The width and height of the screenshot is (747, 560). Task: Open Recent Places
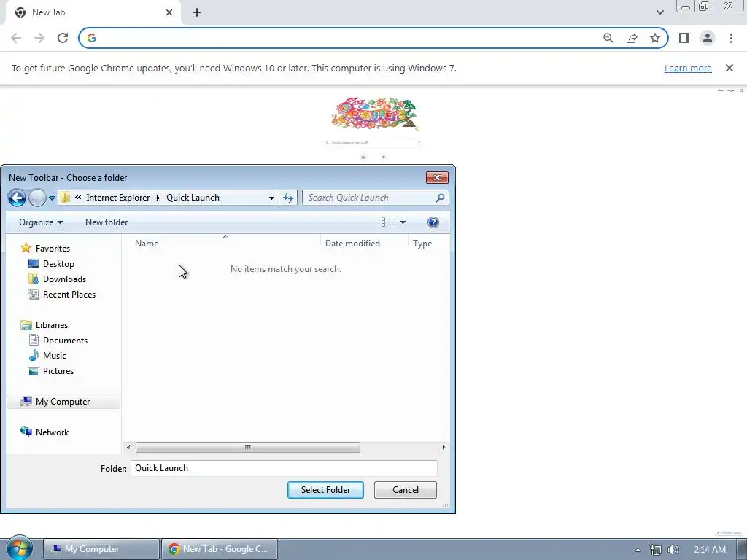coord(69,295)
